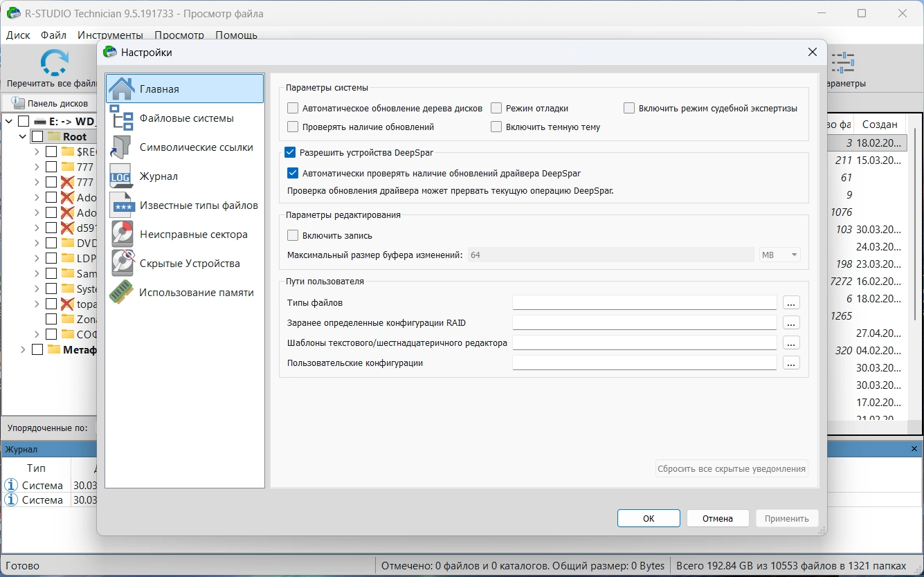Enable Автоматическое обновление дерева дисков
This screenshot has width=924, height=577.
tap(293, 108)
